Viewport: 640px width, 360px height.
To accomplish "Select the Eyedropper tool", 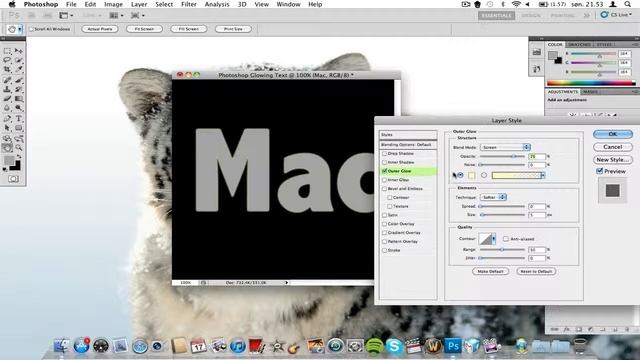I will [x=19, y=69].
